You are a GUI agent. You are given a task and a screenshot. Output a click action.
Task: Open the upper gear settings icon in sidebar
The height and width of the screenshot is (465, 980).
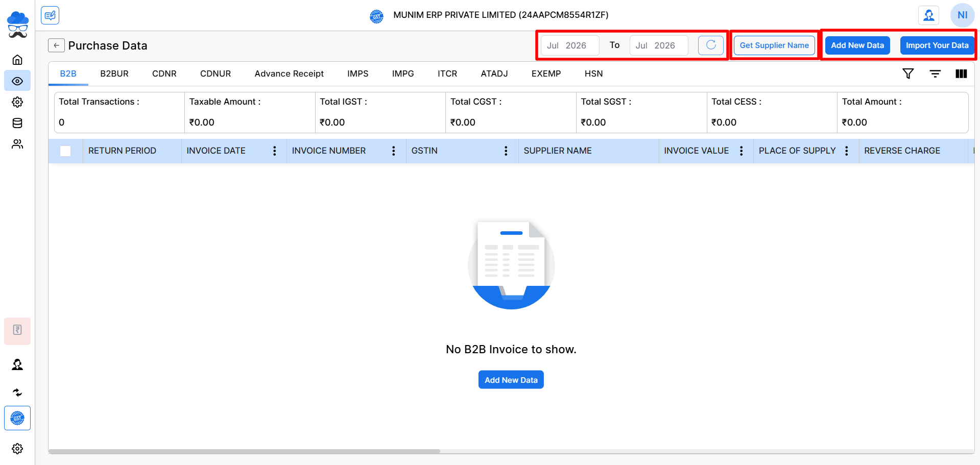17,102
